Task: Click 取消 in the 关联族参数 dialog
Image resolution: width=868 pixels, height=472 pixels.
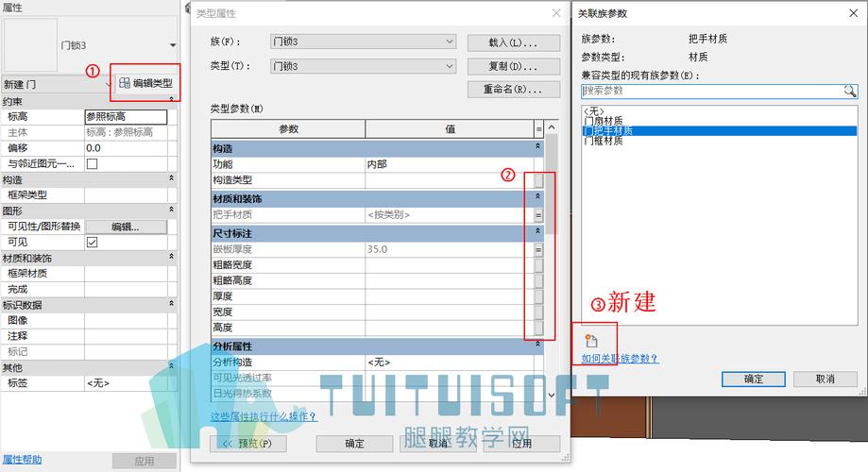Action: (825, 379)
